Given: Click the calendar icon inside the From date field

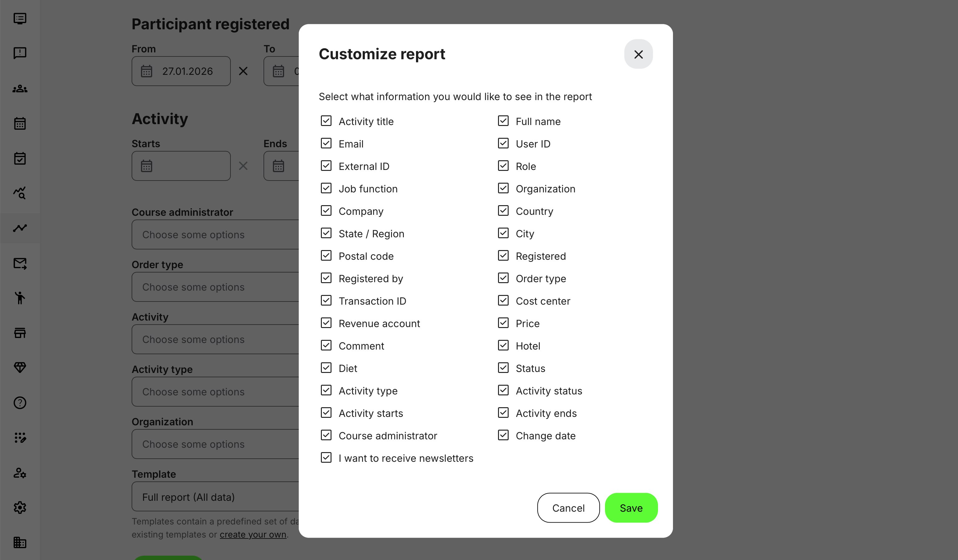Looking at the screenshot, I should [x=147, y=71].
